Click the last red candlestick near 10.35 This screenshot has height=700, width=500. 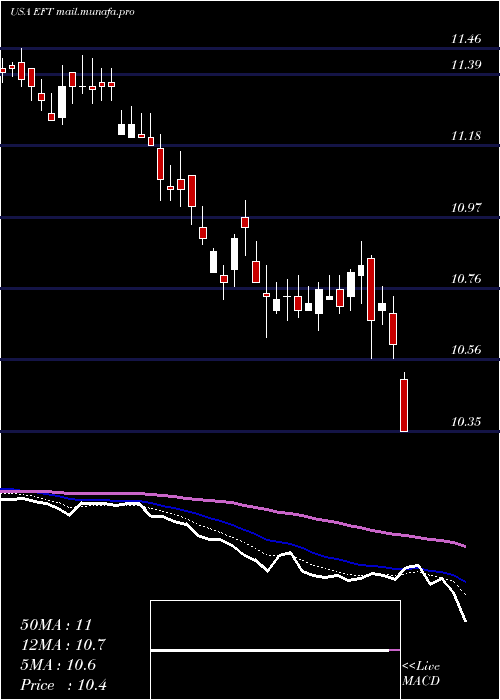pos(404,405)
